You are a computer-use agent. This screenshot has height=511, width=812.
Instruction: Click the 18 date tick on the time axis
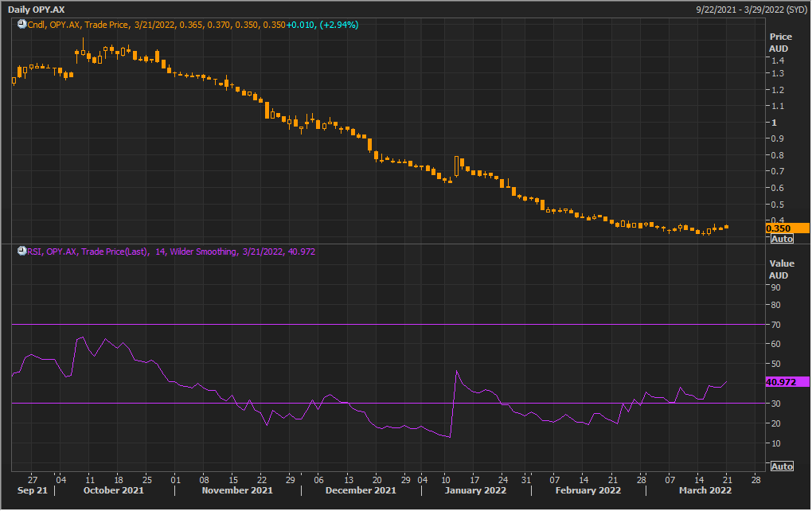point(118,479)
